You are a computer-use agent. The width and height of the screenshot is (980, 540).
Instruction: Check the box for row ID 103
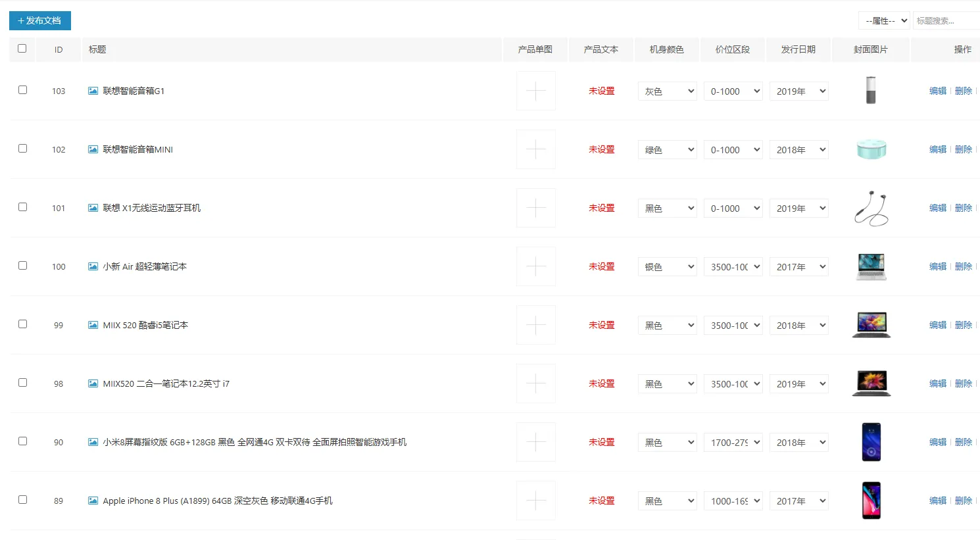pos(22,90)
